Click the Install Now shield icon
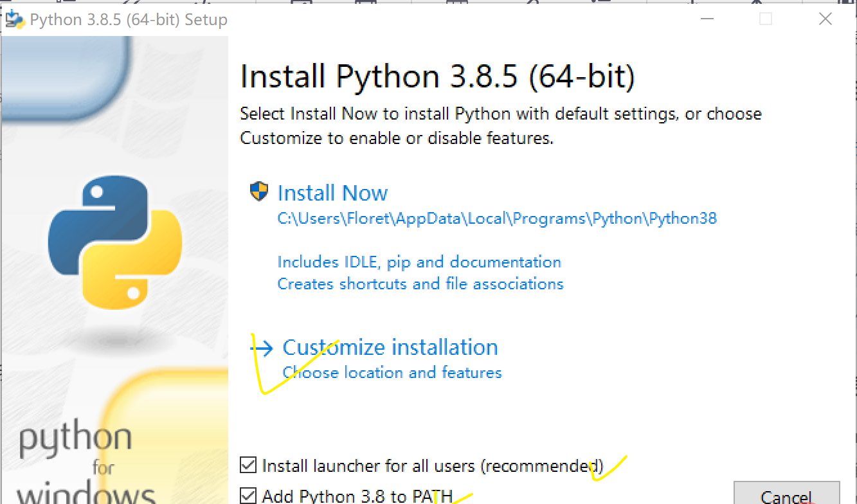 259,192
